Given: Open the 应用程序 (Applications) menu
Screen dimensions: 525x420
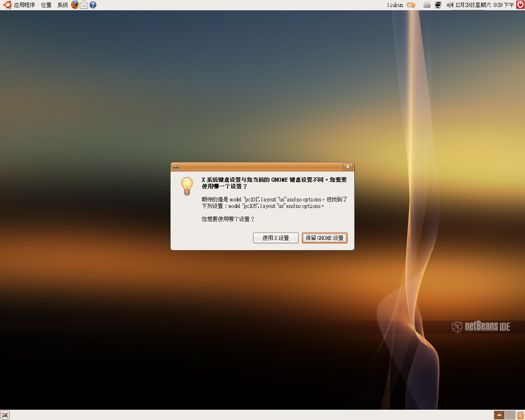Looking at the screenshot, I should coord(24,5).
